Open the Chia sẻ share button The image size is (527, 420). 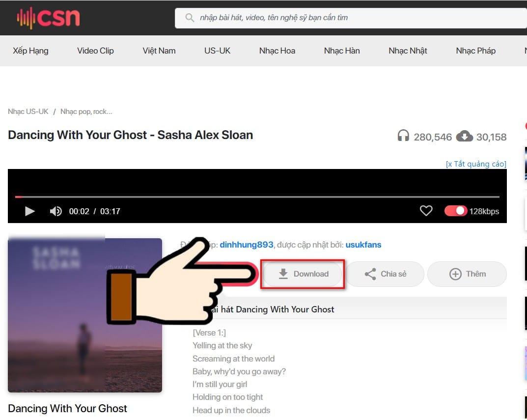[x=385, y=274]
